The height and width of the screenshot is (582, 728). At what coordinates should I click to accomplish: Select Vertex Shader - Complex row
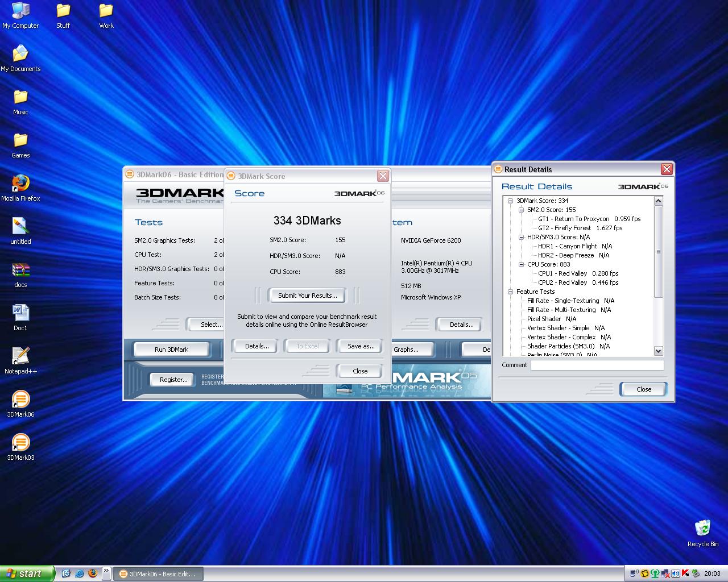[569, 337]
